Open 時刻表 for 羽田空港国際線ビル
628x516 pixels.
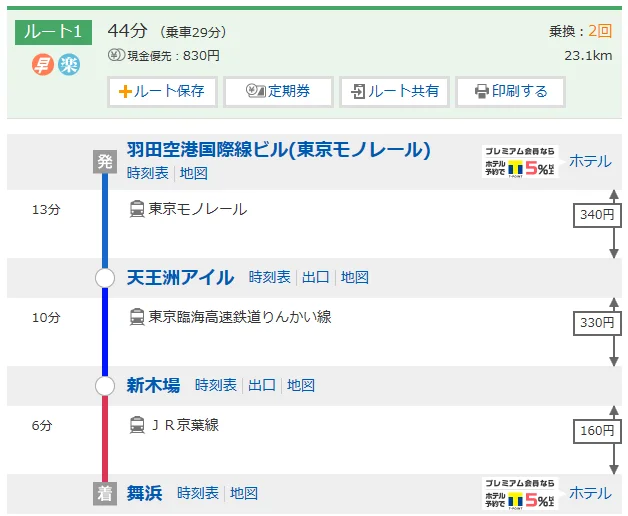(148, 173)
